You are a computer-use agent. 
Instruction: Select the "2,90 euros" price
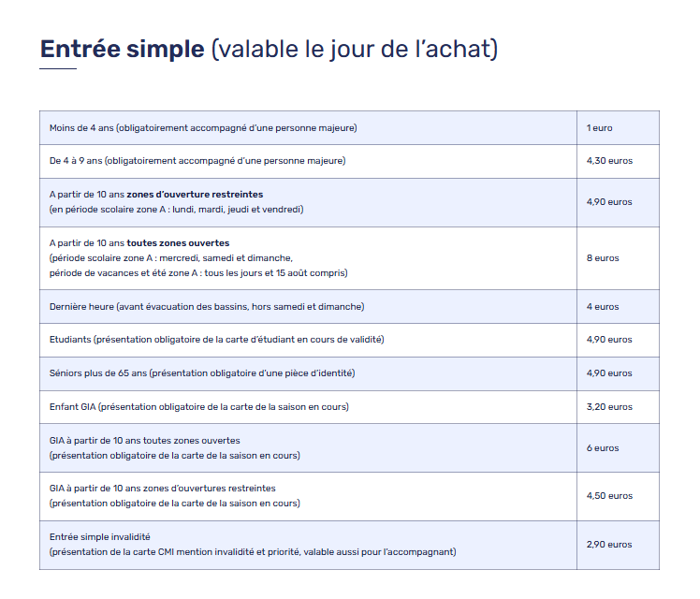pos(609,545)
